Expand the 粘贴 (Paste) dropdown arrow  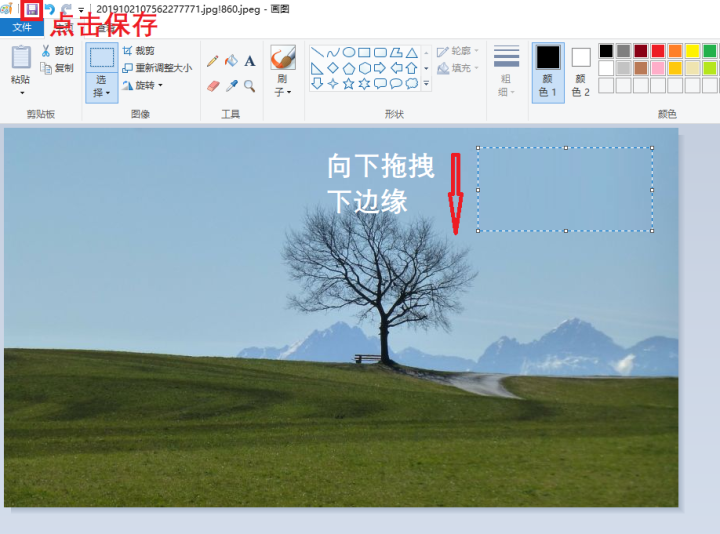(x=21, y=93)
